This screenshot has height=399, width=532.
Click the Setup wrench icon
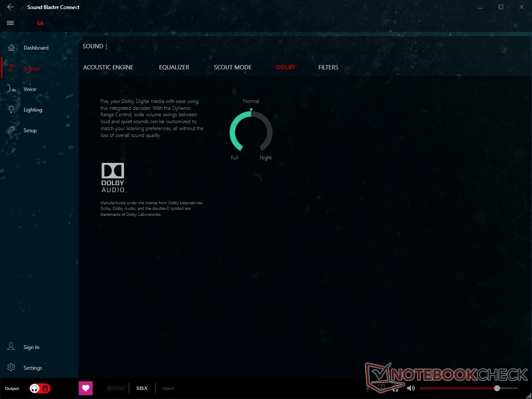11,130
